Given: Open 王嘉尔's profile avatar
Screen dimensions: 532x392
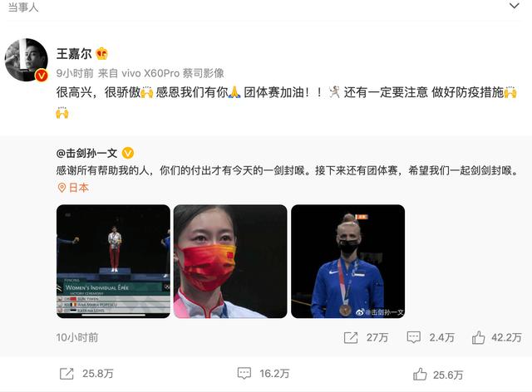Looking at the screenshot, I should click(x=26, y=60).
